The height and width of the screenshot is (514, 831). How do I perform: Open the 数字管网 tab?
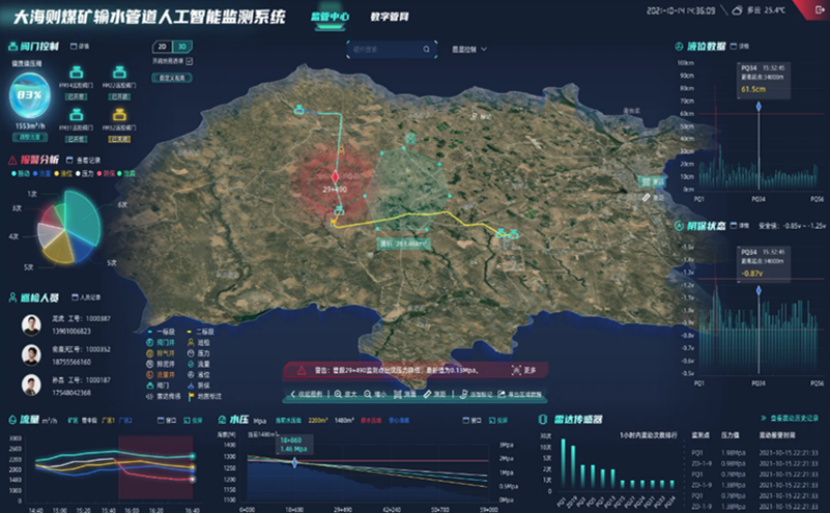390,17
